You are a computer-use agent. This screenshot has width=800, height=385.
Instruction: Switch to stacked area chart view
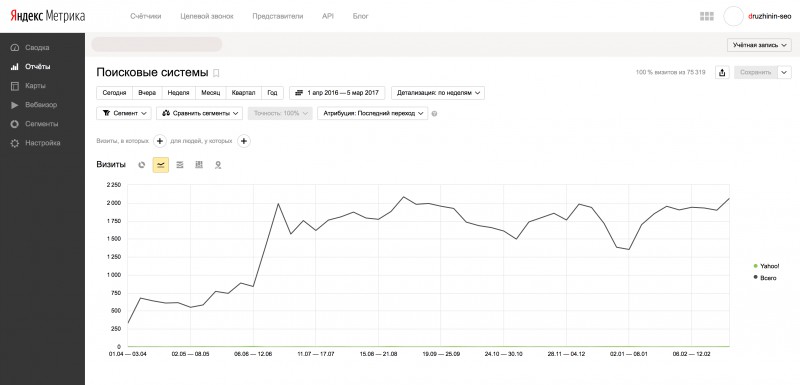[x=180, y=165]
